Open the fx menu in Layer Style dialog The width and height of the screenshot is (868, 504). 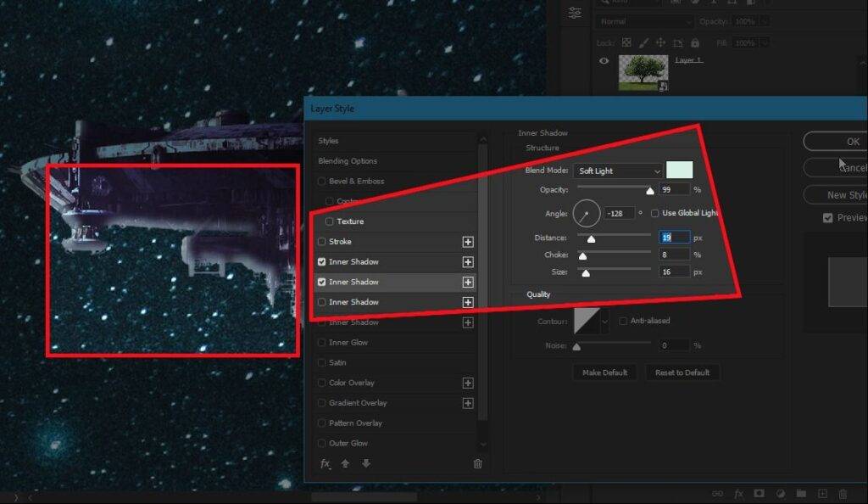(x=325, y=463)
